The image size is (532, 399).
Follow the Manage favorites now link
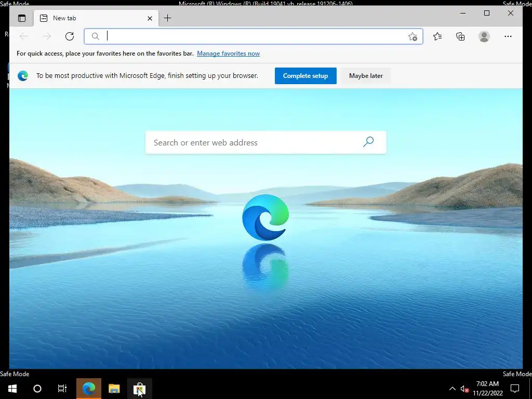(229, 54)
